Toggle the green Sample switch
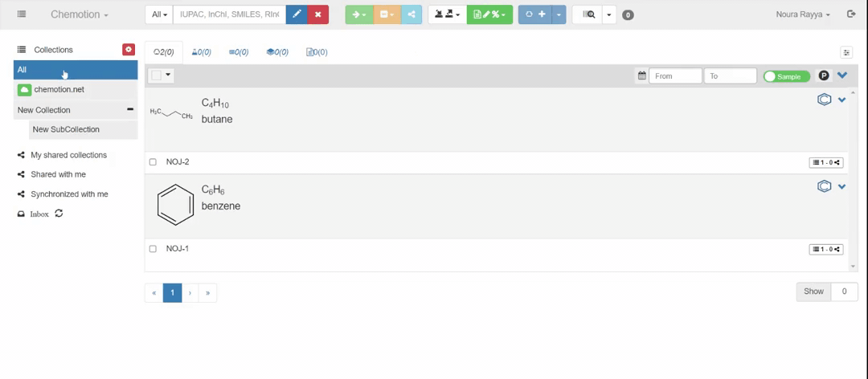 point(786,76)
